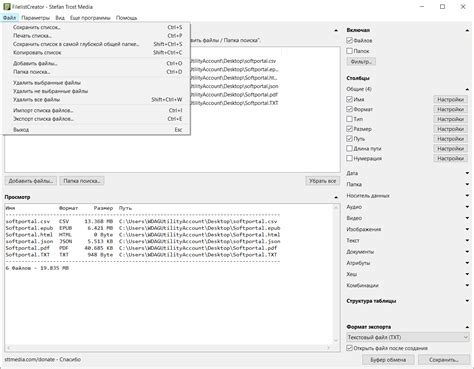Collapse the Формат экспорта section
This screenshot has width=474, height=369.
pyautogui.click(x=467, y=327)
